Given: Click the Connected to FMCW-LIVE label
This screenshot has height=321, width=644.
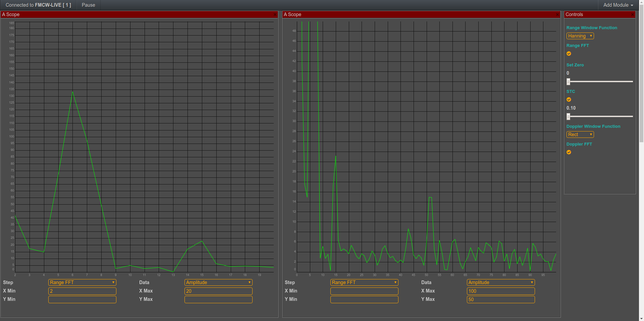Looking at the screenshot, I should [38, 5].
